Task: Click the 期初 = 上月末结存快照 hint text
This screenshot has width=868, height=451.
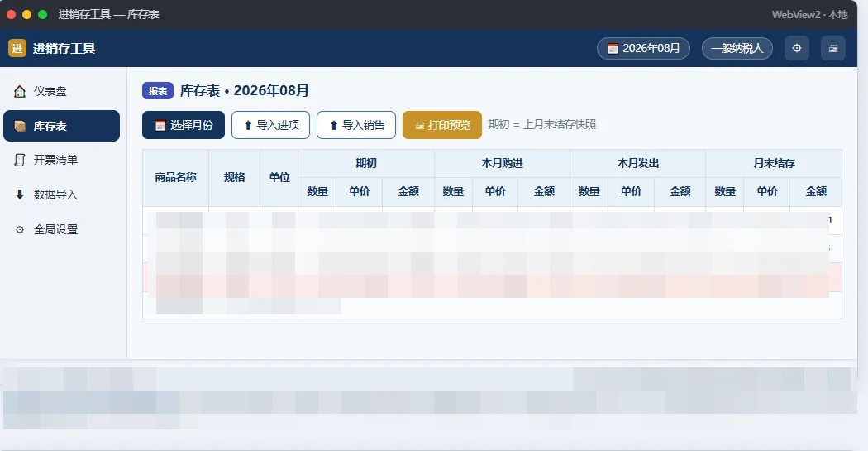Action: [542, 125]
